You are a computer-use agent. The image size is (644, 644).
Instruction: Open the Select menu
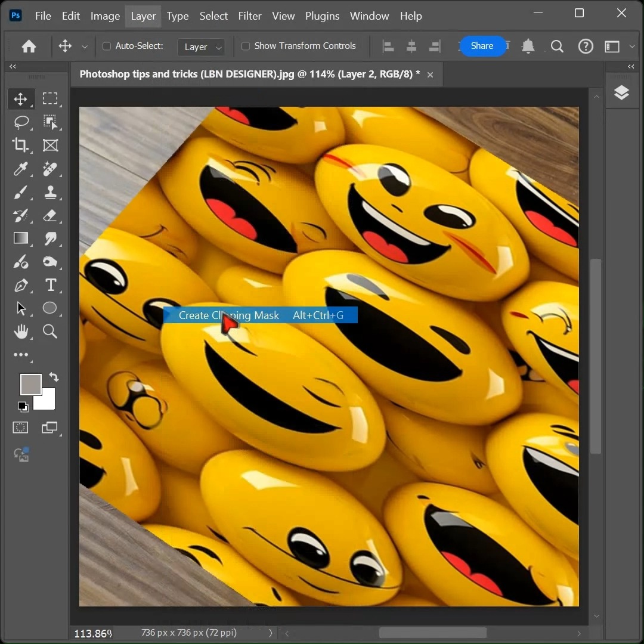pyautogui.click(x=213, y=16)
